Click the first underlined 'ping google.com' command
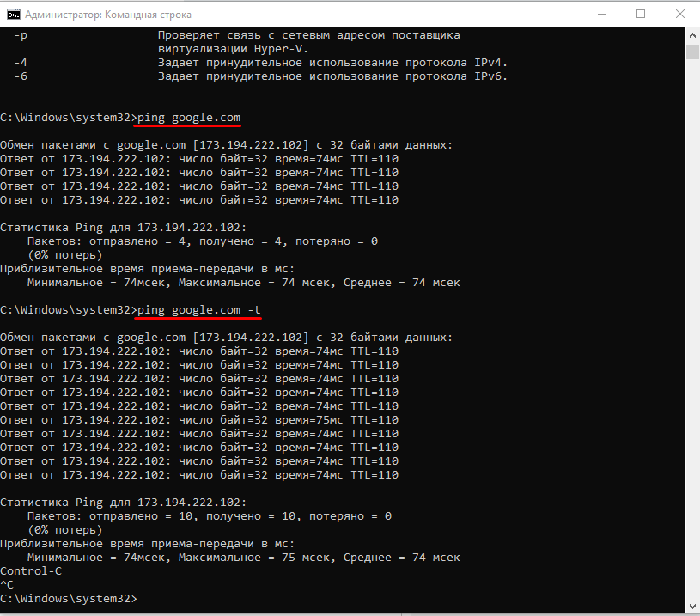This screenshot has height=616, width=700. click(x=188, y=117)
